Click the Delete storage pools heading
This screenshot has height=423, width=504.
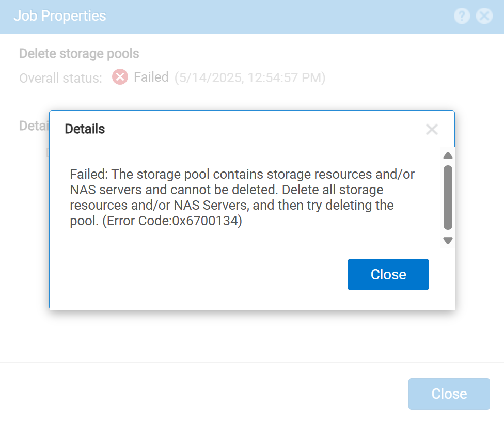[78, 53]
